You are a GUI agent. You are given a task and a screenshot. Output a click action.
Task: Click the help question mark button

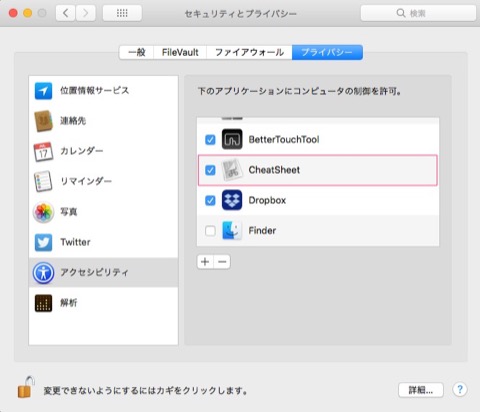coord(460,389)
